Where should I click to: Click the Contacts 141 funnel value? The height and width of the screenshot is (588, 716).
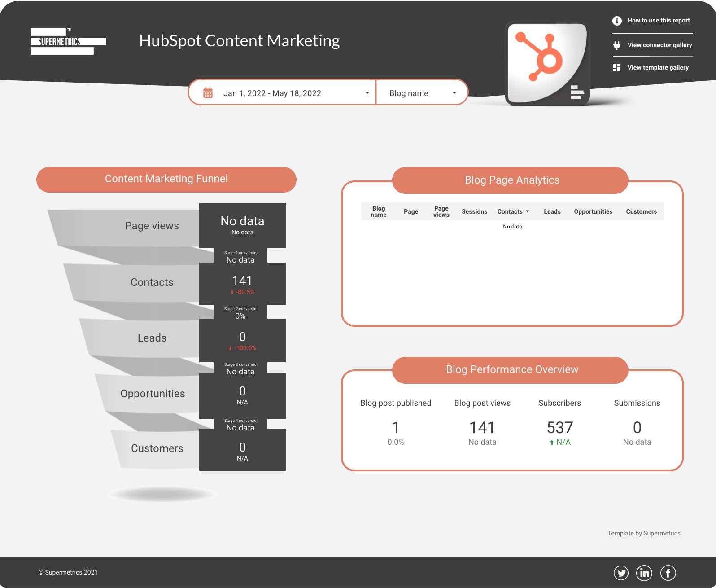242,281
